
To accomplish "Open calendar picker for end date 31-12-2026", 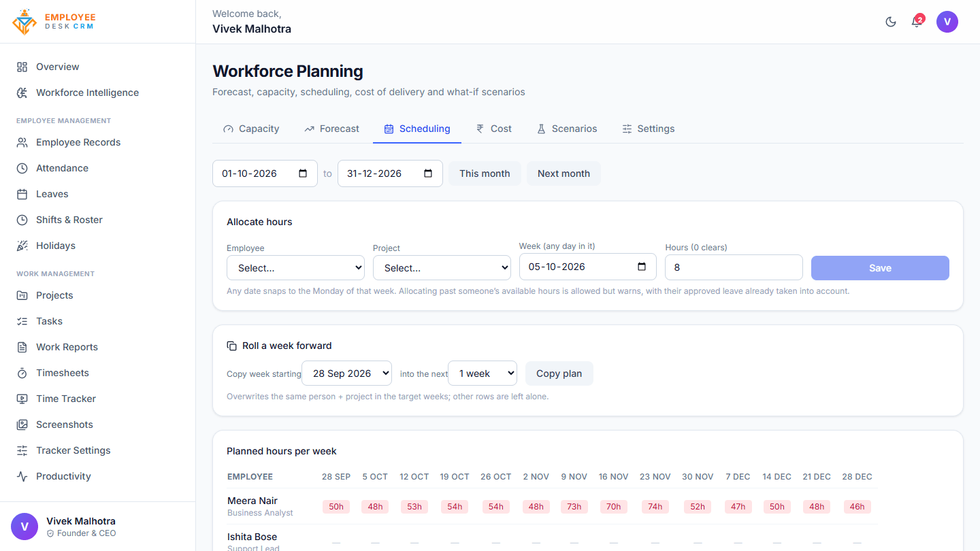I will [428, 173].
